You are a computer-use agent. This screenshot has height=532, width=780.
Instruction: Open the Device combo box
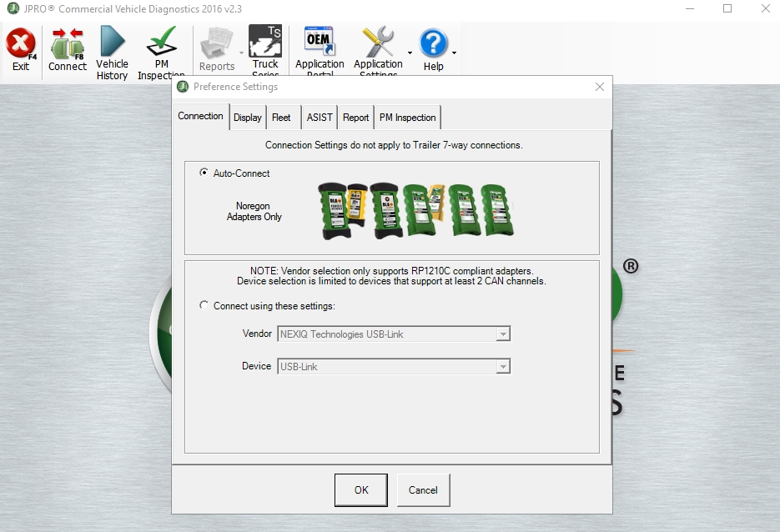394,366
